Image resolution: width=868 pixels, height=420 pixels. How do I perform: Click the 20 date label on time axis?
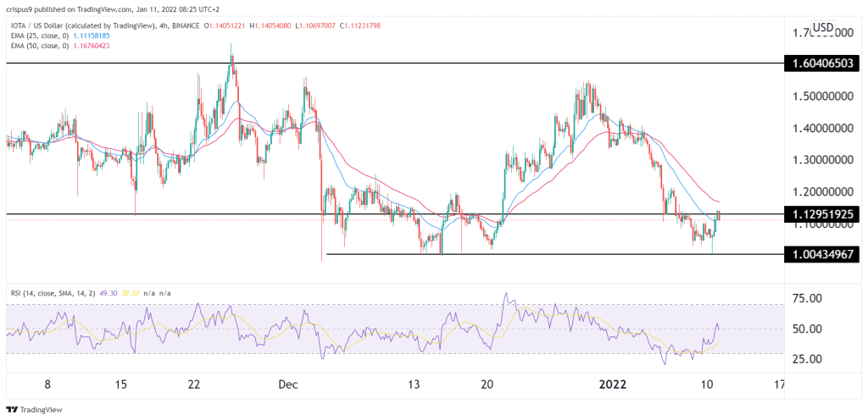pyautogui.click(x=487, y=384)
